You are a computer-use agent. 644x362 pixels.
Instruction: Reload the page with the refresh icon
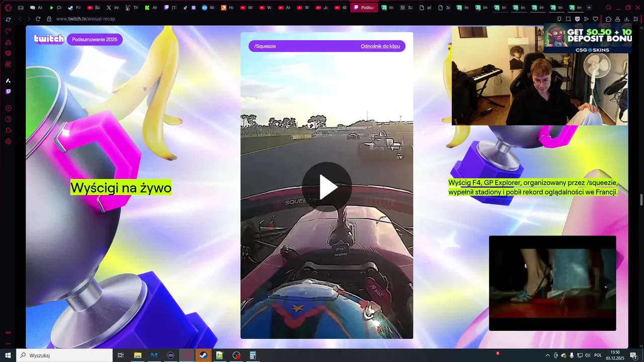38,19
